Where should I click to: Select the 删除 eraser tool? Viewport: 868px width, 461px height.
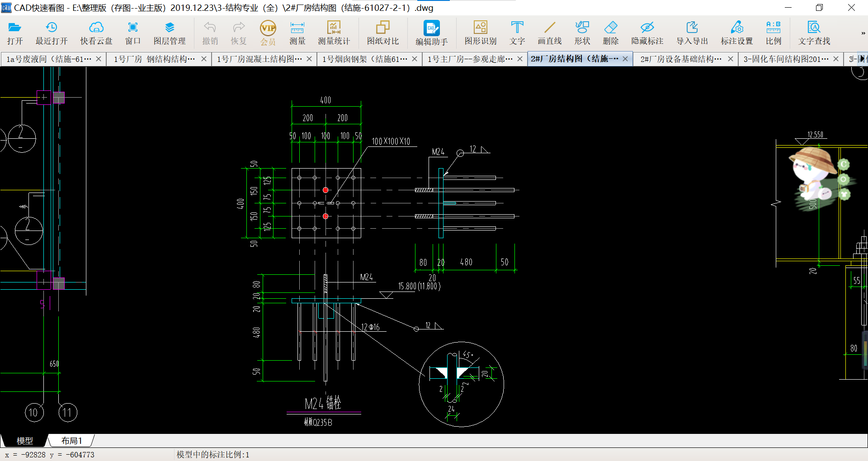click(x=611, y=33)
